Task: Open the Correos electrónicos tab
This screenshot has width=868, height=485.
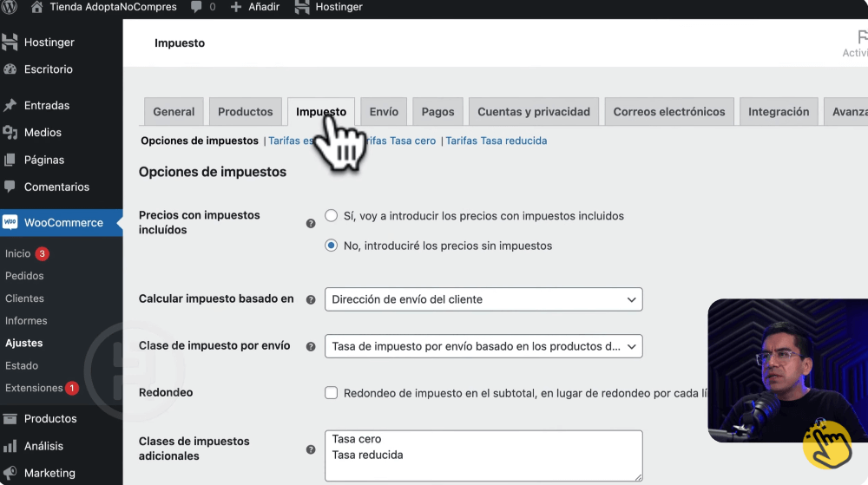Action: pyautogui.click(x=668, y=112)
